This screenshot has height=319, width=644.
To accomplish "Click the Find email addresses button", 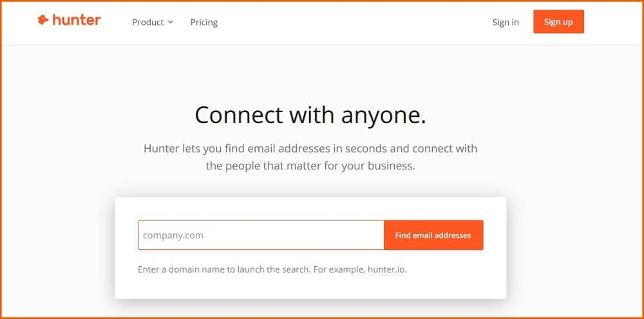I will [x=433, y=235].
